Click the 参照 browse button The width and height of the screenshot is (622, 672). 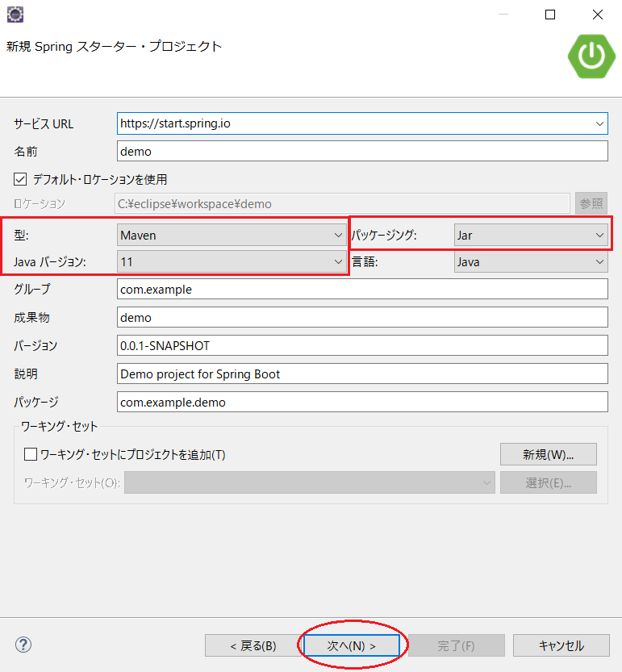[591, 203]
